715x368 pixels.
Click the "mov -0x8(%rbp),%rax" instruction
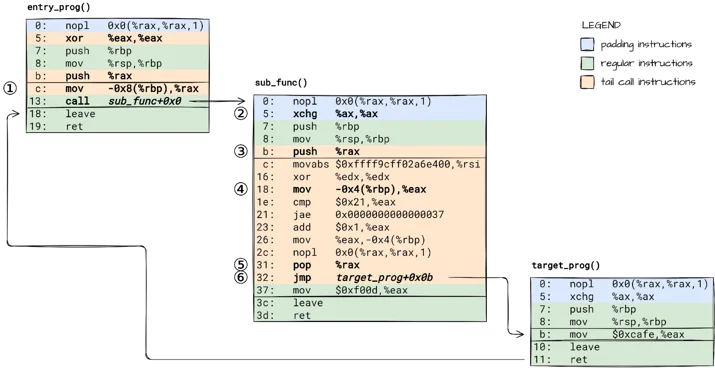[118, 89]
